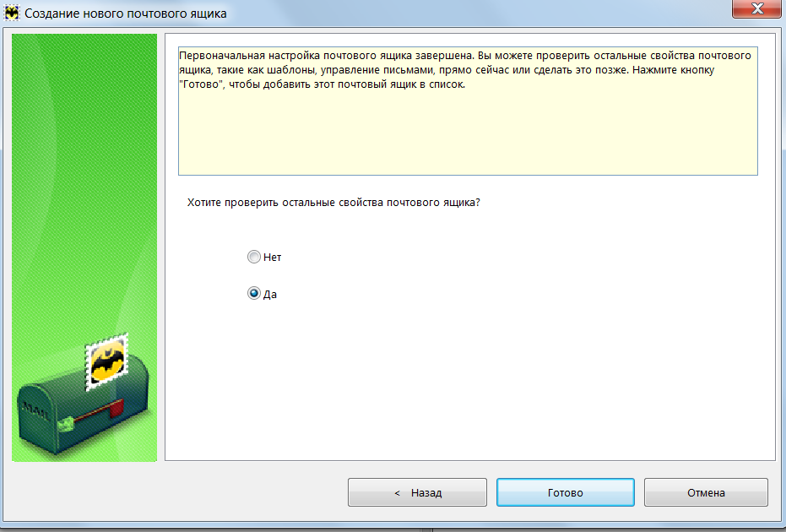Click the bat stamp above the mailbox

click(x=106, y=362)
